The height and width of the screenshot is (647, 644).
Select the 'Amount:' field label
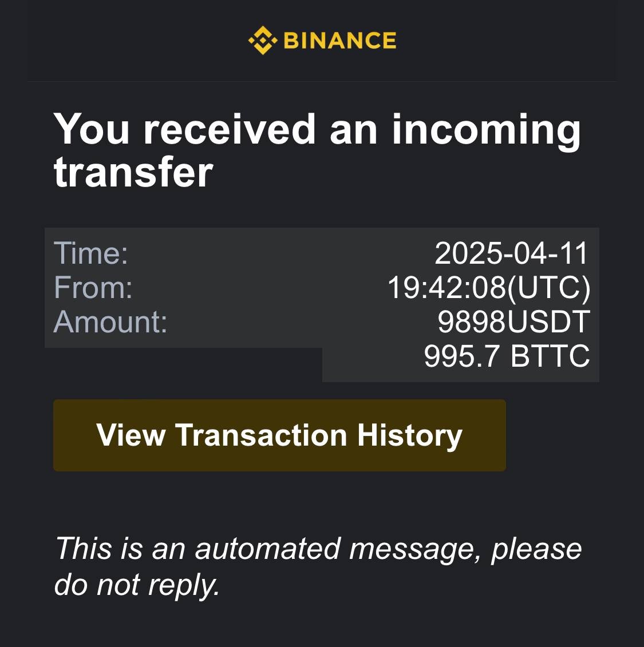(x=110, y=321)
